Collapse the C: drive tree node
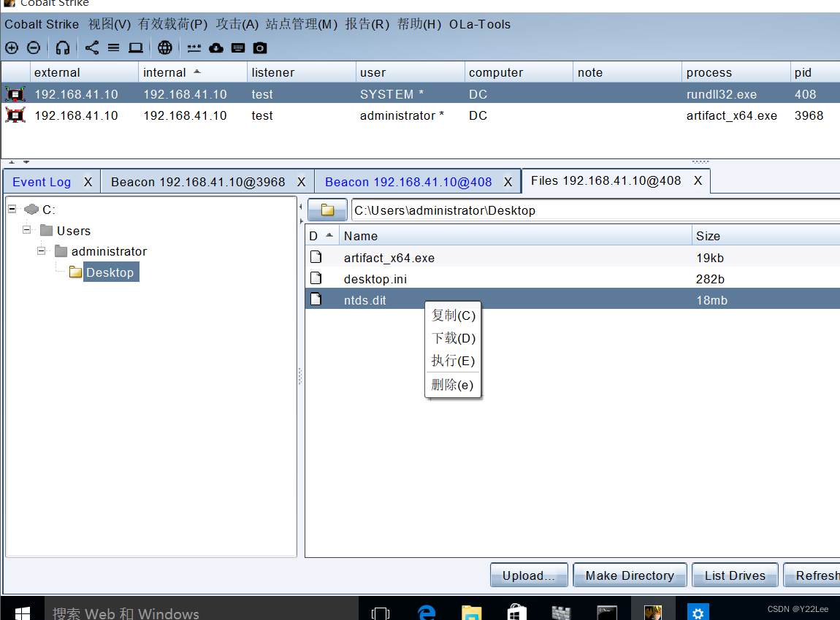The height and width of the screenshot is (620, 840). pos(12,209)
